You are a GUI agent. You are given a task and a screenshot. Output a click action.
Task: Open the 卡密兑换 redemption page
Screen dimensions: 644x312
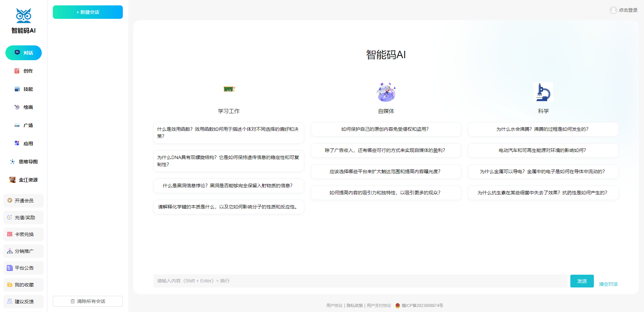click(x=23, y=234)
